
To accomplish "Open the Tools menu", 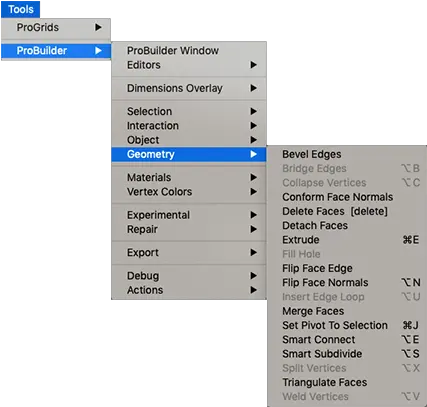I will [21, 9].
